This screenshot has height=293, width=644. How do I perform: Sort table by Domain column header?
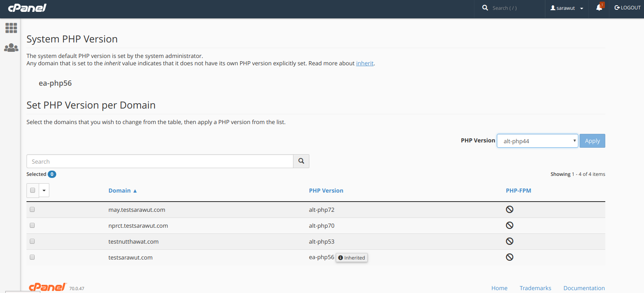(119, 191)
